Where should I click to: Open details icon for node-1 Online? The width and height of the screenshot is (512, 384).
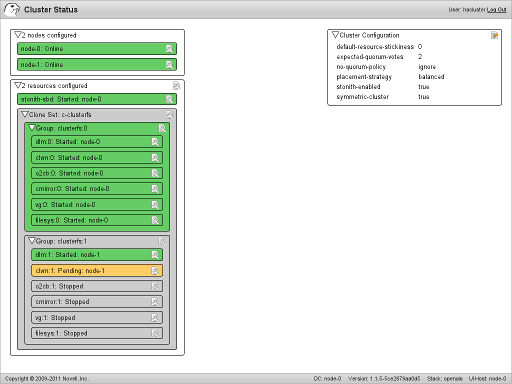170,65
